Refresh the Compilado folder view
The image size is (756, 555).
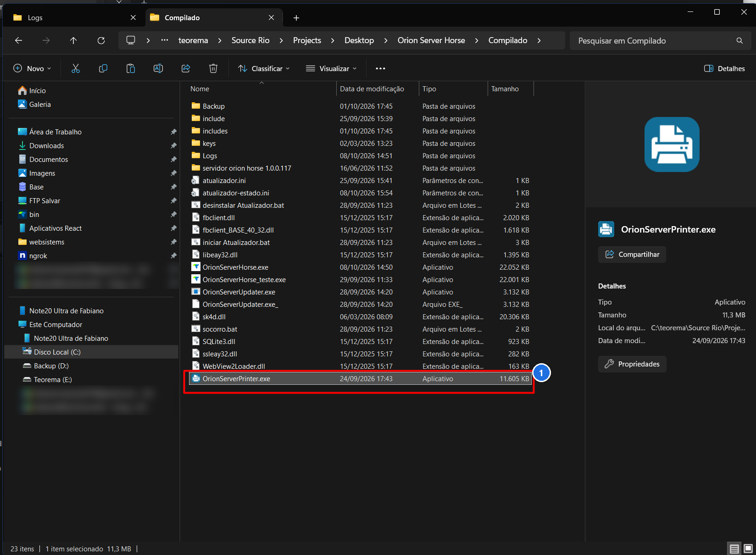(101, 40)
